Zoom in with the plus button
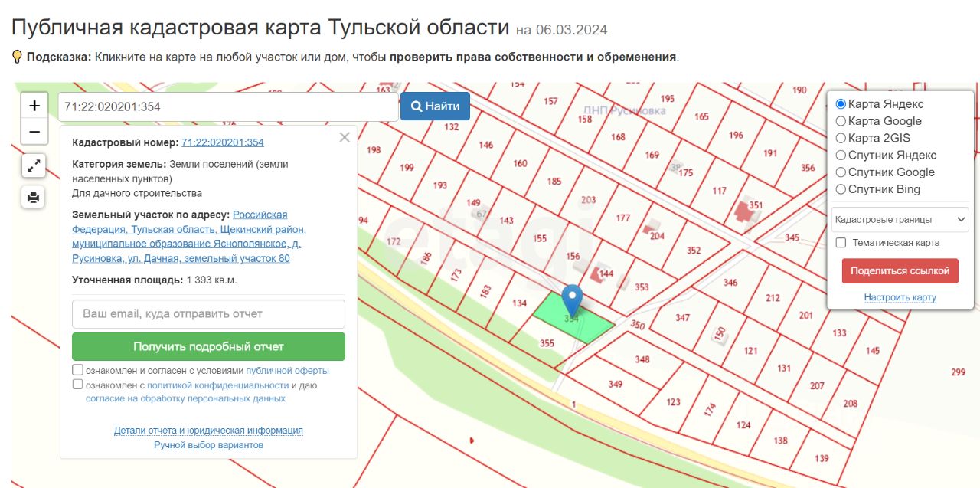Image resolution: width=980 pixels, height=488 pixels. click(x=34, y=106)
